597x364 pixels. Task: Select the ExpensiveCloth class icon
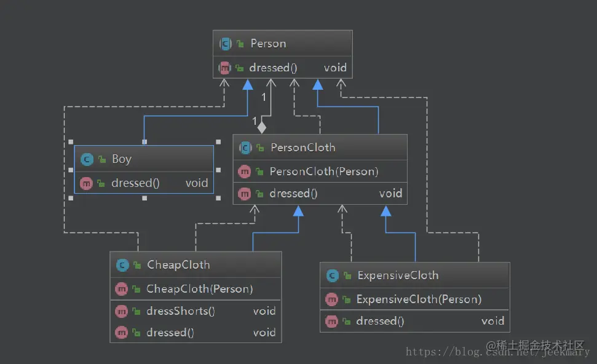pyautogui.click(x=333, y=275)
